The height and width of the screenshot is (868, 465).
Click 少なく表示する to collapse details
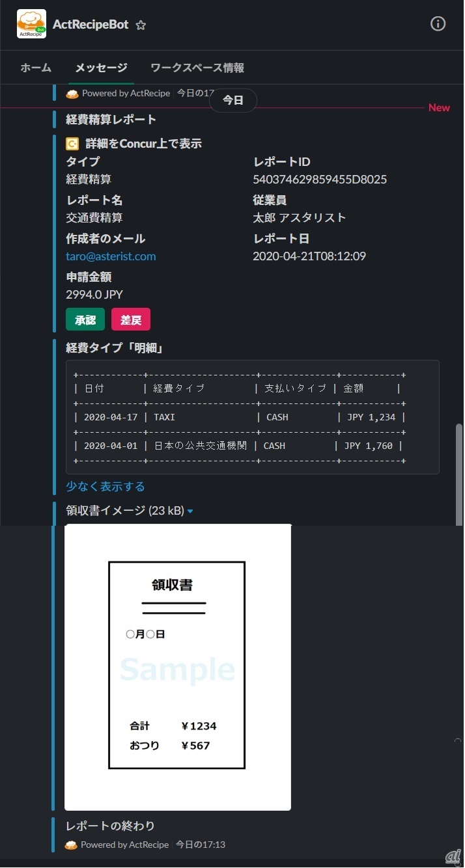[x=106, y=487]
